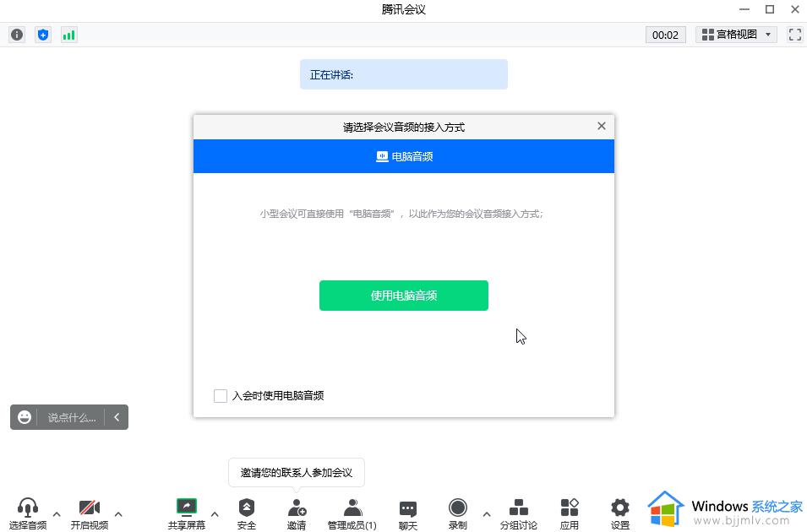Click the 00:02 meeting timer
The width and height of the screenshot is (807, 532).
(666, 35)
